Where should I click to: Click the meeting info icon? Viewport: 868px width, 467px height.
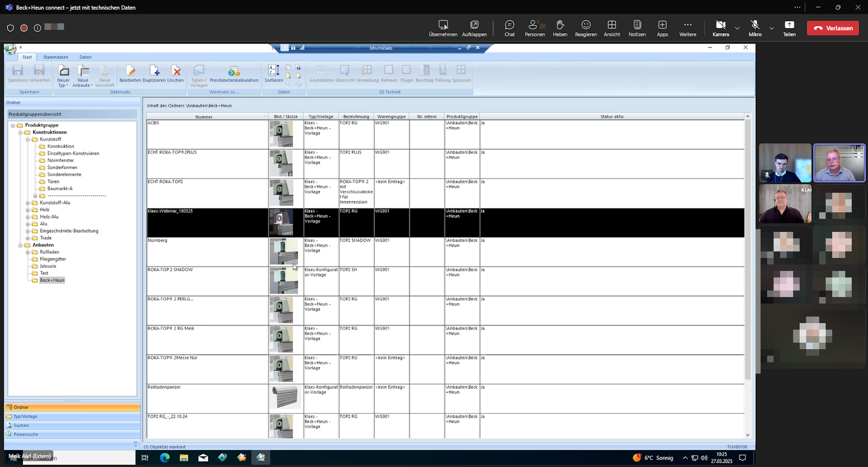point(37,28)
